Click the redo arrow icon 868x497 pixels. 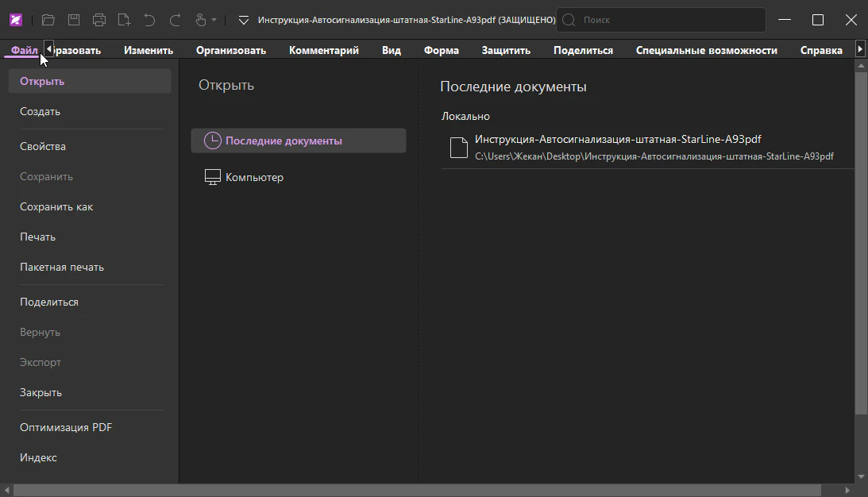click(175, 20)
